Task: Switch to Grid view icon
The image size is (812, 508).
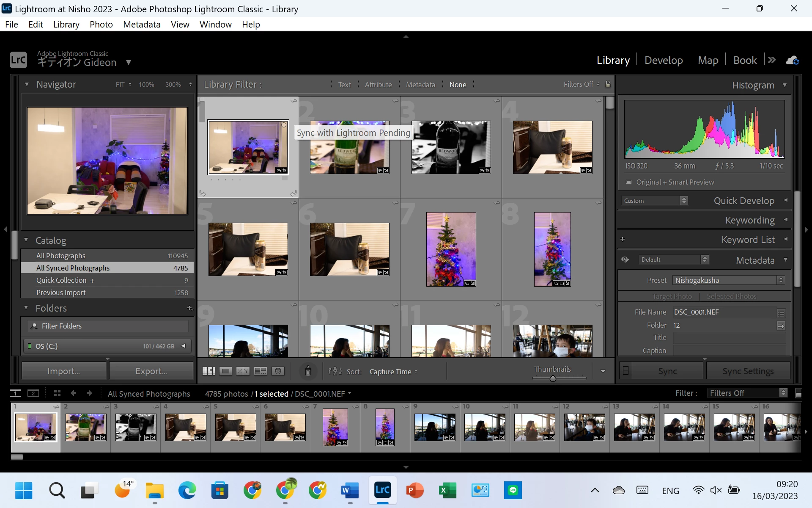Action: (208, 371)
